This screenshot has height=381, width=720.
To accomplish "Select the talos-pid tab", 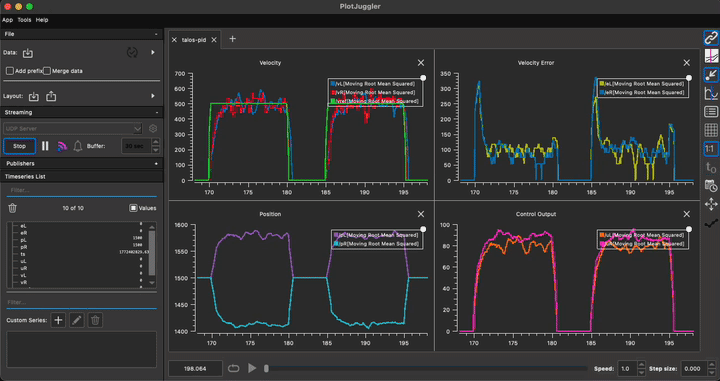I will coord(194,40).
